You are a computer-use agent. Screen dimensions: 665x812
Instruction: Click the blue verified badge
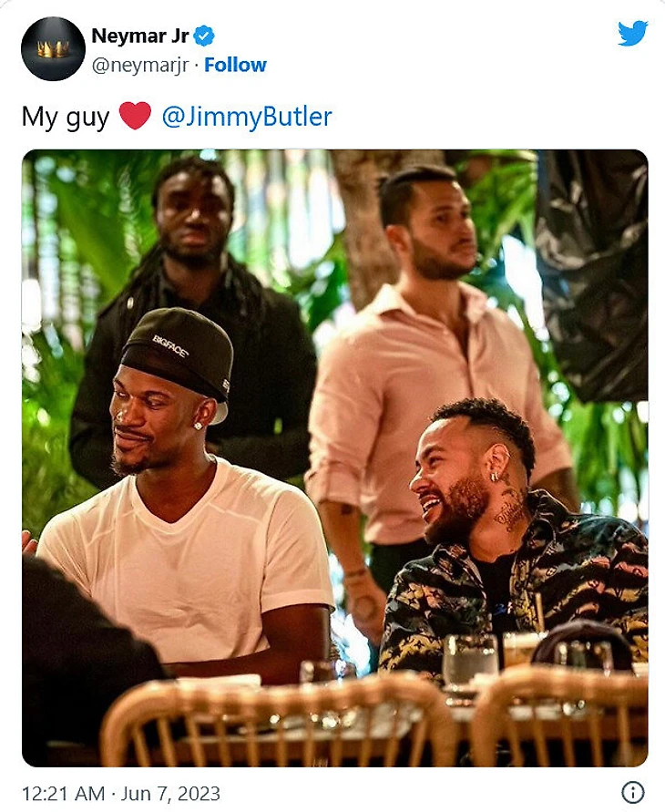coord(204,36)
